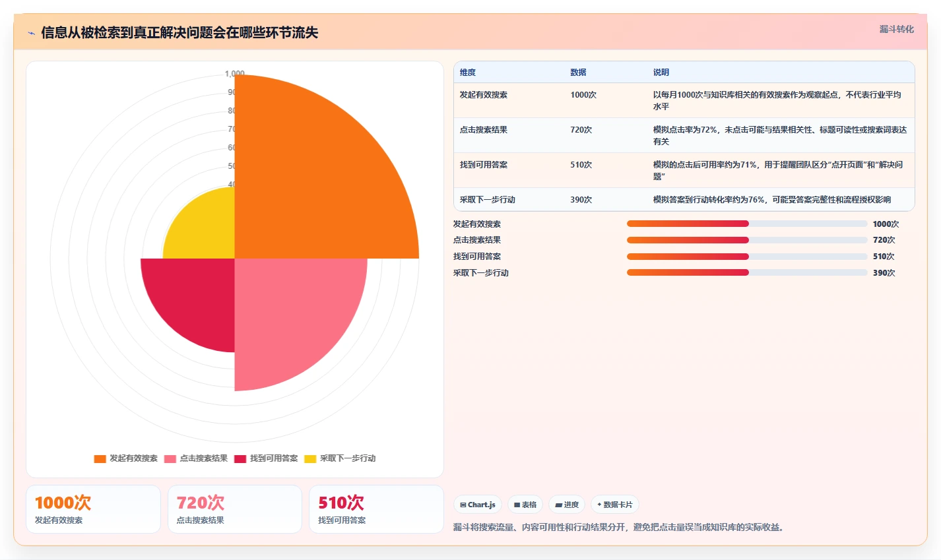The height and width of the screenshot is (560, 941).
Task: Open the 720次 点击搜索结果 stat card
Action: 235,509
